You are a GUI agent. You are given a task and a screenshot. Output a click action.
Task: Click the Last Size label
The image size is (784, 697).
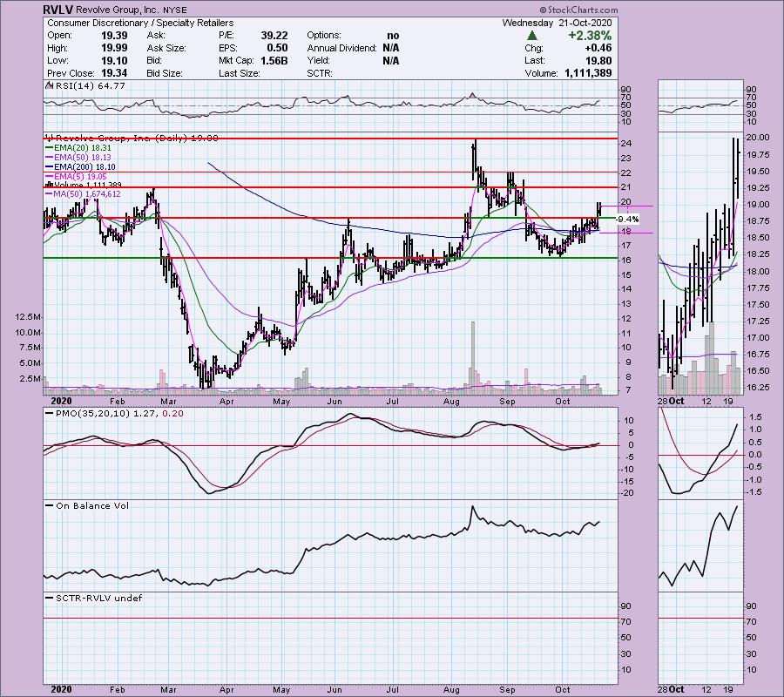240,73
